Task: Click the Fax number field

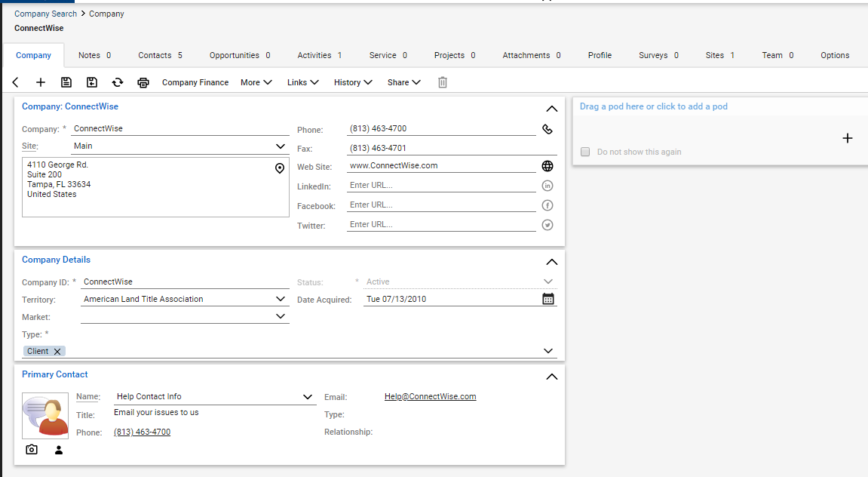Action: (x=452, y=148)
